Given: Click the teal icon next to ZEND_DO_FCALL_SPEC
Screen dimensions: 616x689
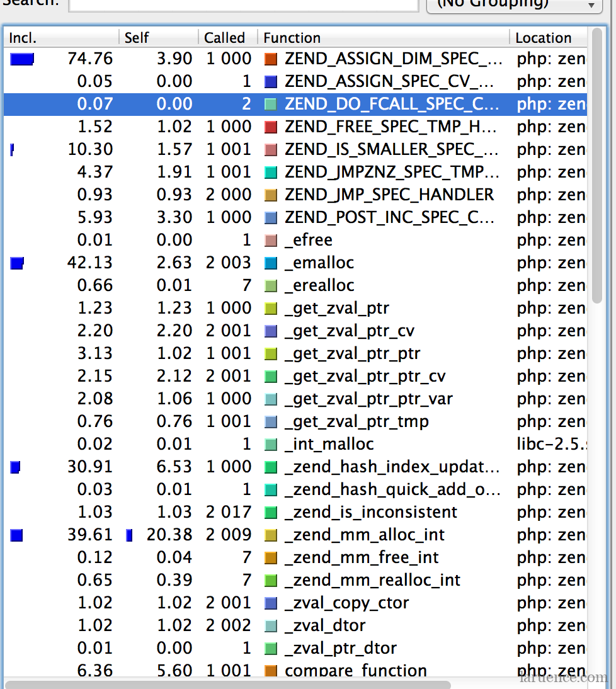Looking at the screenshot, I should [270, 105].
